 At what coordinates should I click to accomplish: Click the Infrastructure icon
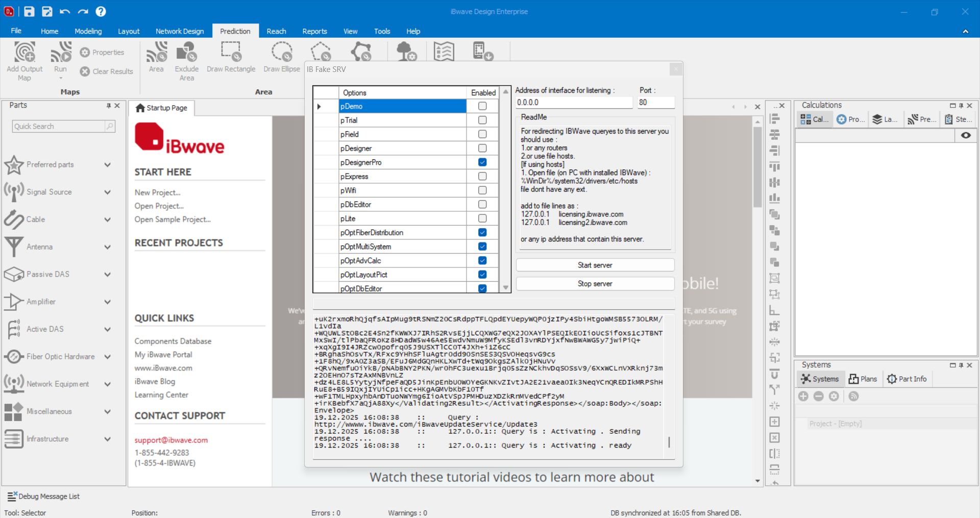14,439
